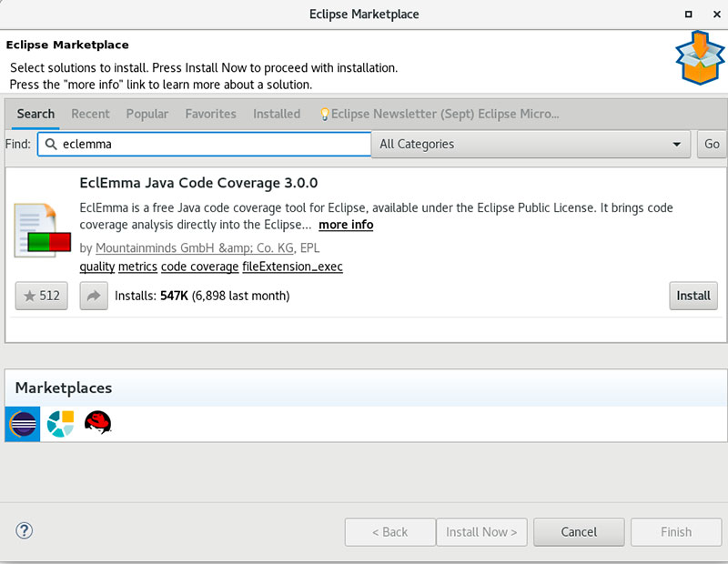The width and height of the screenshot is (728, 564).
Task: Click the Eclipse marketplace icon
Action: (23, 424)
